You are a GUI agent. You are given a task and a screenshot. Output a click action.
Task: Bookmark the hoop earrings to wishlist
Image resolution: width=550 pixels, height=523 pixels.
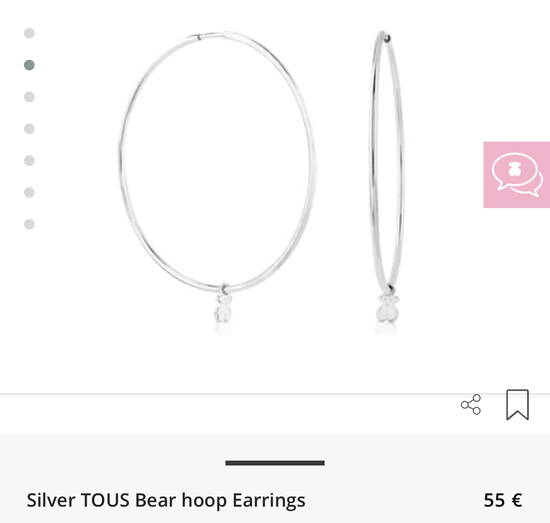point(517,404)
